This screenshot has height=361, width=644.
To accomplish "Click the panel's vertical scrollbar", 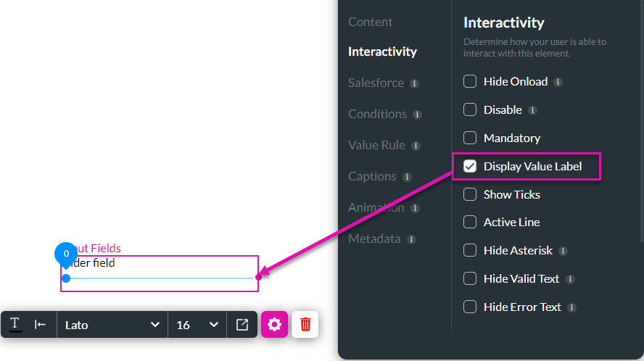I will pyautogui.click(x=642, y=121).
